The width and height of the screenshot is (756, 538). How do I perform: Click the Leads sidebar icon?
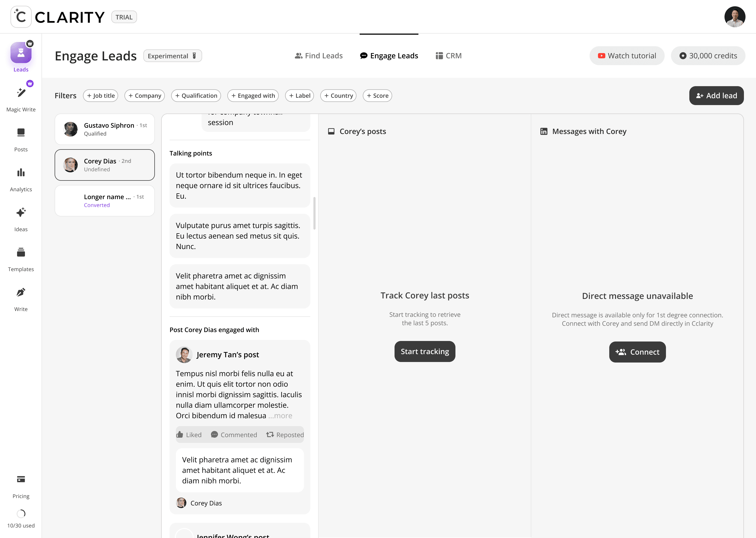coord(21,53)
